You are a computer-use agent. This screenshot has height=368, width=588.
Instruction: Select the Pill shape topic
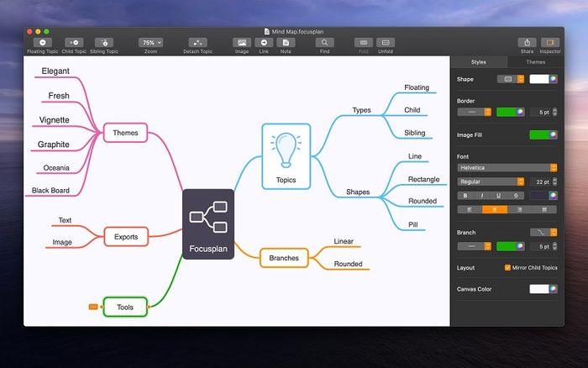click(413, 224)
